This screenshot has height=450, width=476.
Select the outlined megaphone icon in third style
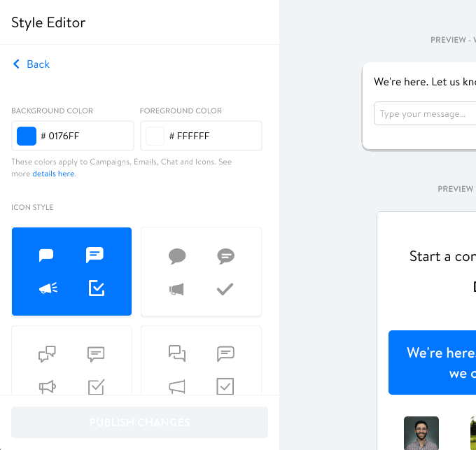pos(48,387)
